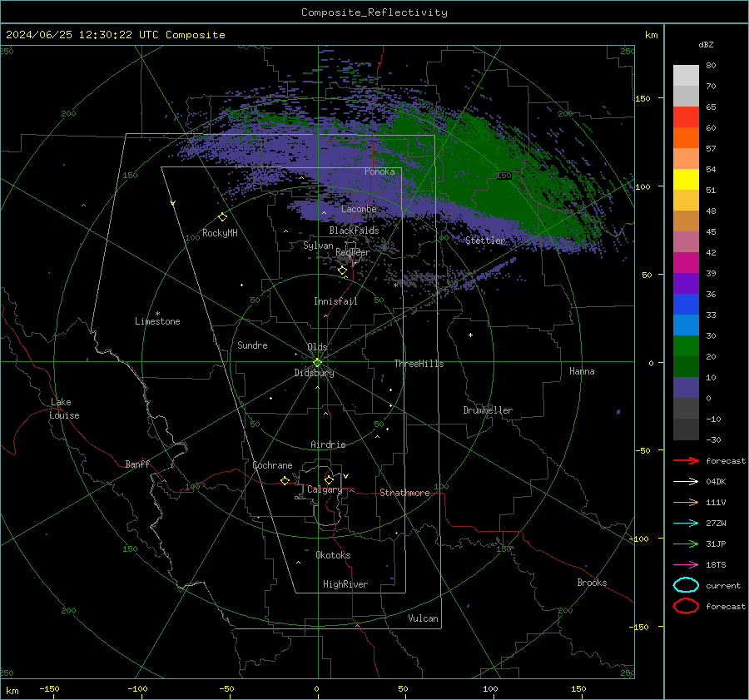749x700 pixels.
Task: Click the yellow 51 dBZ color swatch
Action: [x=686, y=179]
